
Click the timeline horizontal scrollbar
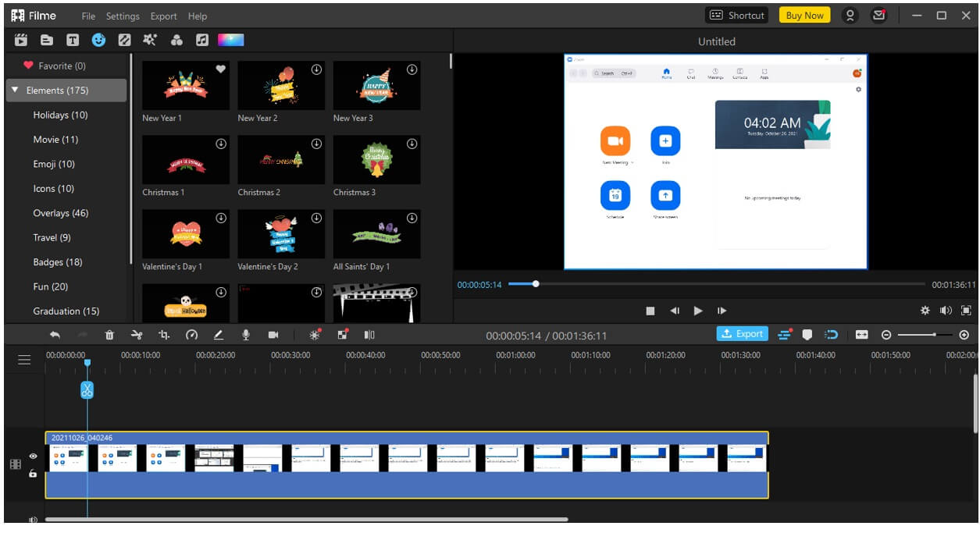[x=306, y=519]
